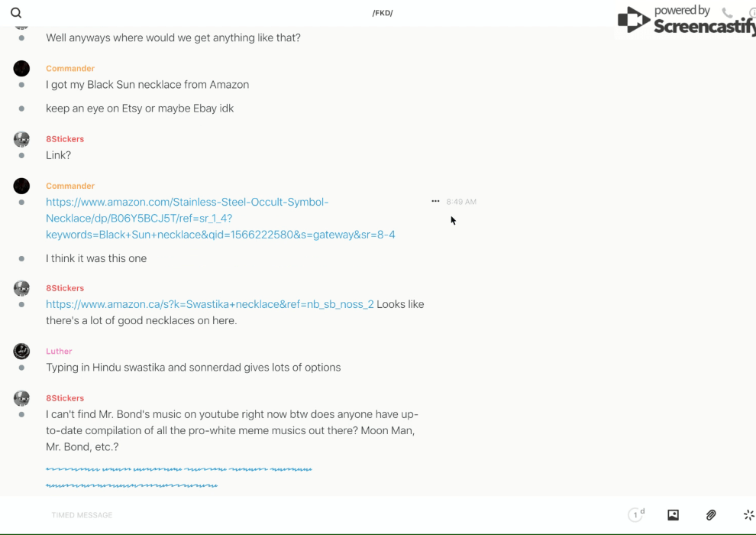756x535 pixels.
Task: Click Commander's avatar above the Amazon link
Action: click(21, 186)
